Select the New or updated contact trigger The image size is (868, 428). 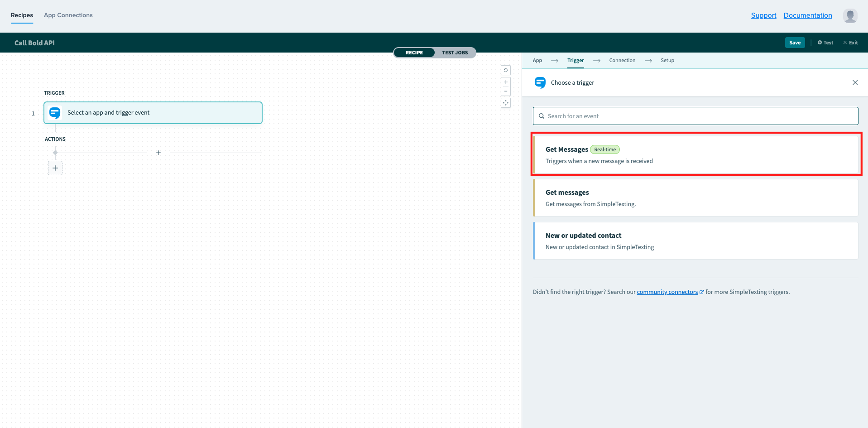(x=695, y=241)
